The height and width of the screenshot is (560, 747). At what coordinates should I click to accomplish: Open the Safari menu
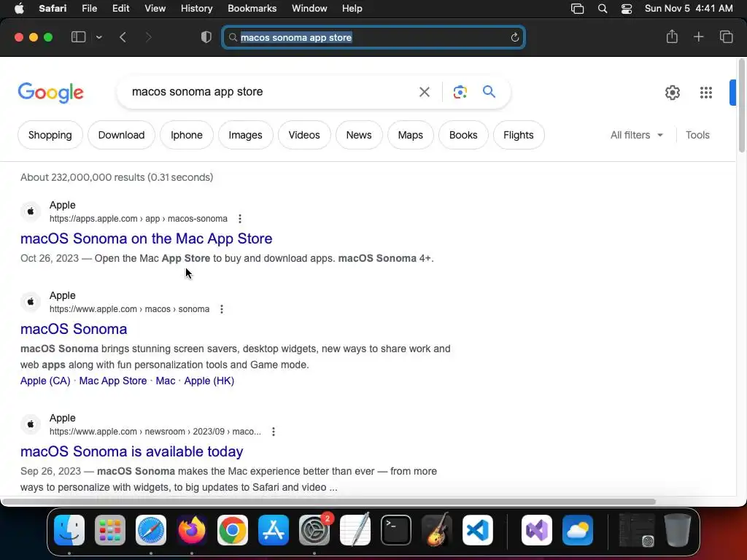coord(53,8)
